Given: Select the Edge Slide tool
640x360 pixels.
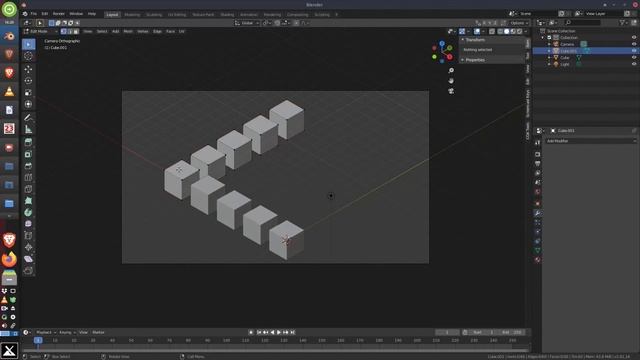Looking at the screenshot, I should [28, 236].
